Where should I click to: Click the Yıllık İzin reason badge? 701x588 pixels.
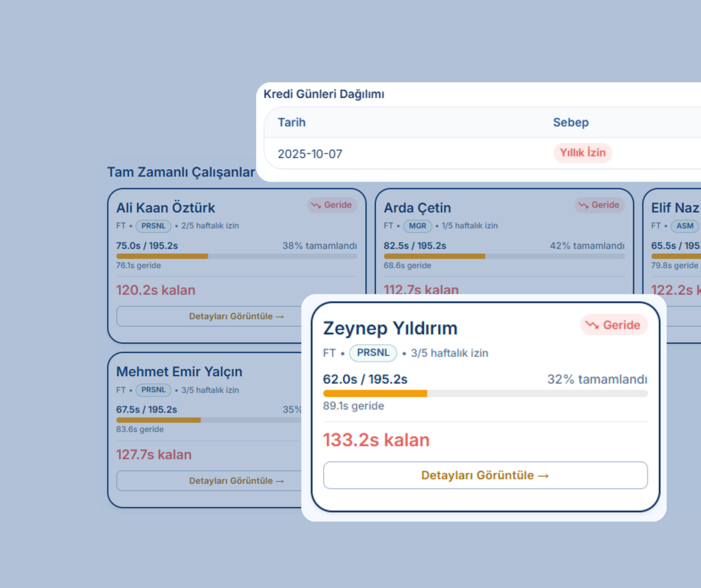pos(582,153)
